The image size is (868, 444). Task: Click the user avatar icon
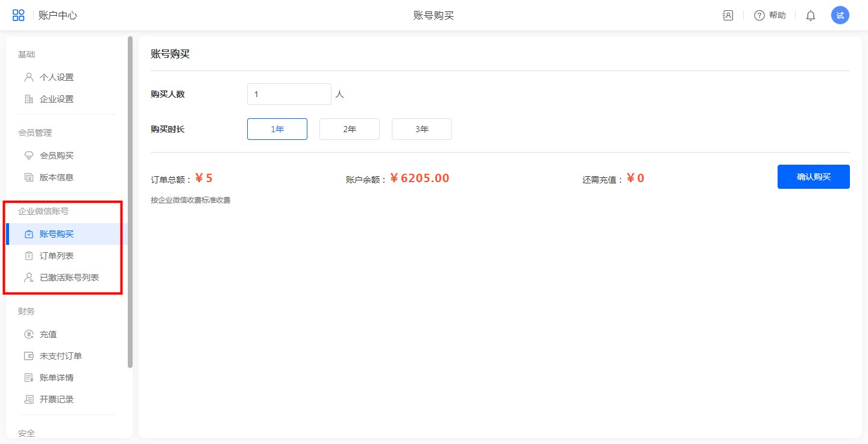click(840, 16)
